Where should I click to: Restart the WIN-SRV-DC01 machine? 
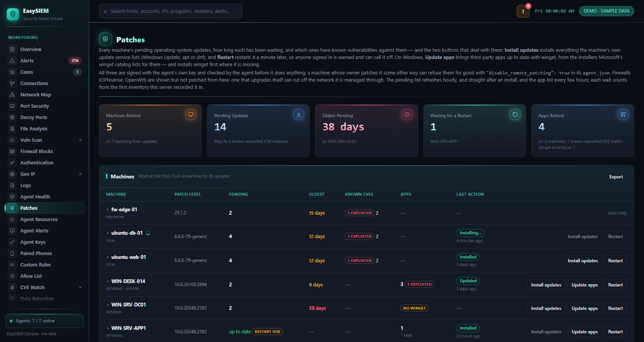pyautogui.click(x=616, y=308)
